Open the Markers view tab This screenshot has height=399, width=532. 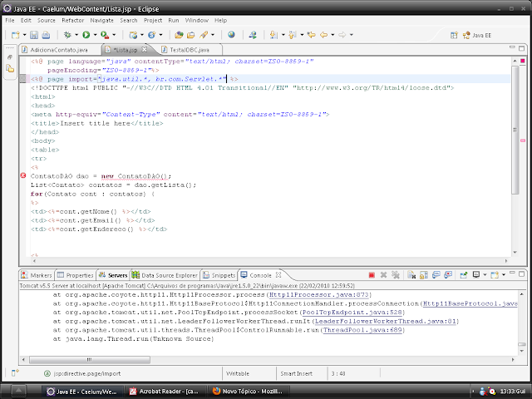(x=37, y=275)
